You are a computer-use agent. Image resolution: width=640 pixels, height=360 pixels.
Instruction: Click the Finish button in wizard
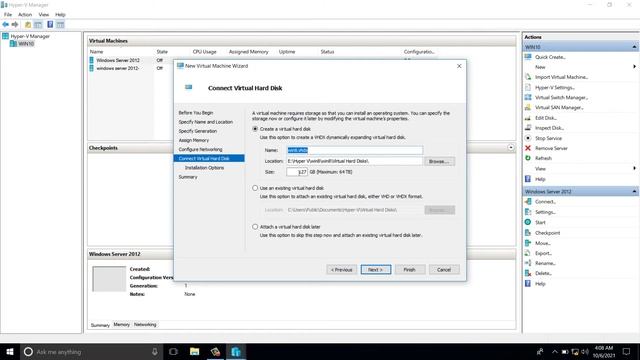[410, 269]
